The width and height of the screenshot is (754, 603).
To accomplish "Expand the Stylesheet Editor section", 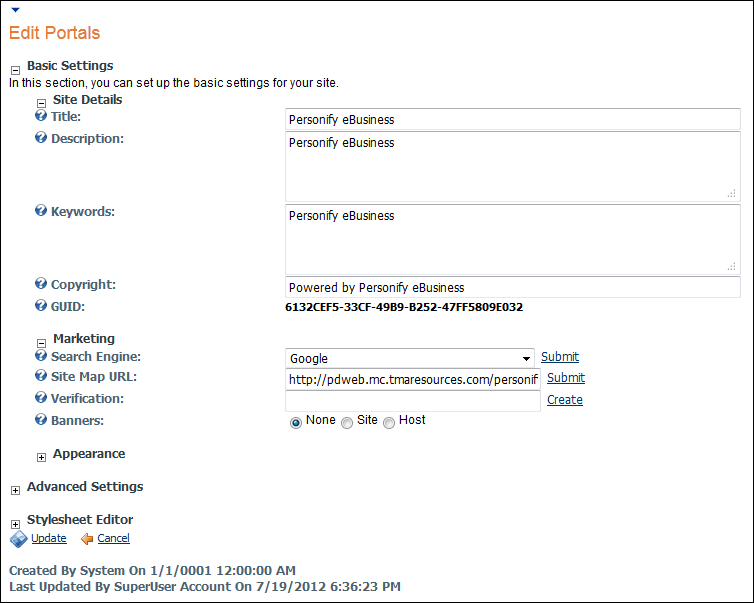I will (16, 523).
